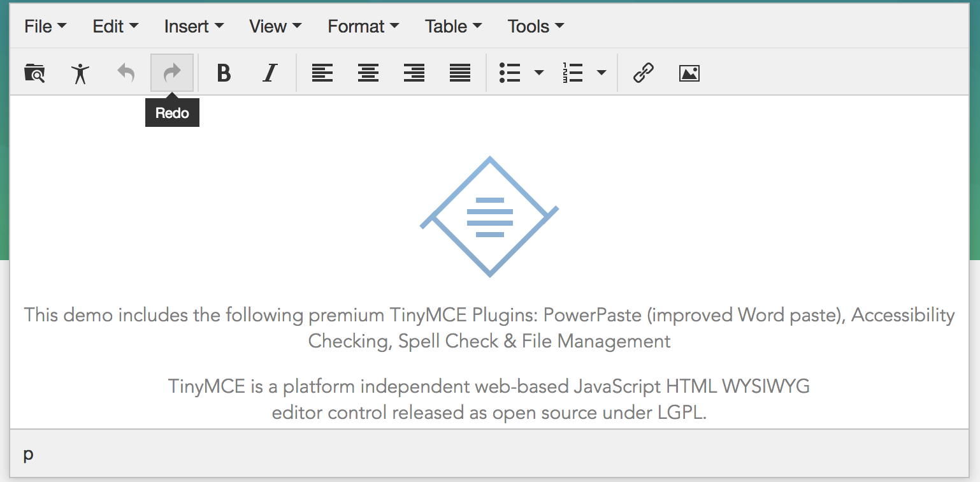Run the accessibility checker icon

click(x=80, y=73)
